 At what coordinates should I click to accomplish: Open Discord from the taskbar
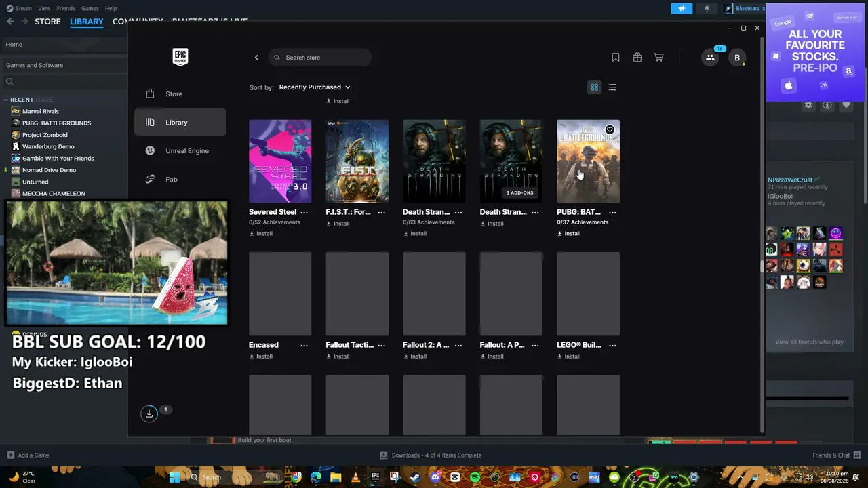coord(435,477)
